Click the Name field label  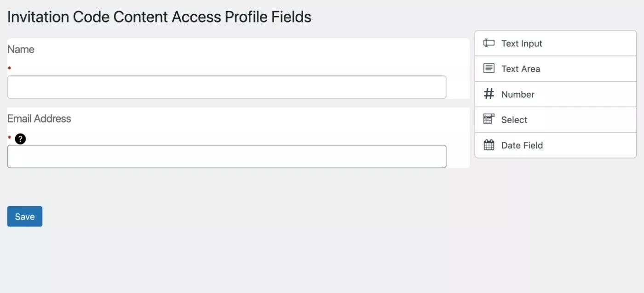coord(21,49)
